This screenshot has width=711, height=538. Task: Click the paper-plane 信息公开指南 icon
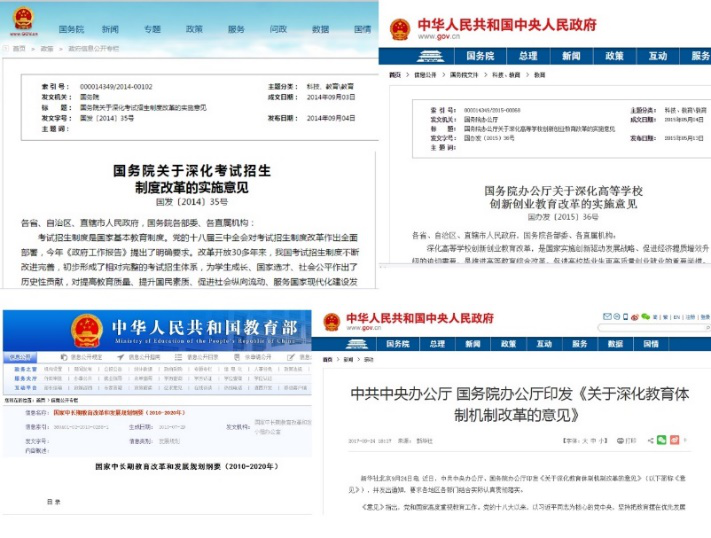pyautogui.click(x=120, y=357)
